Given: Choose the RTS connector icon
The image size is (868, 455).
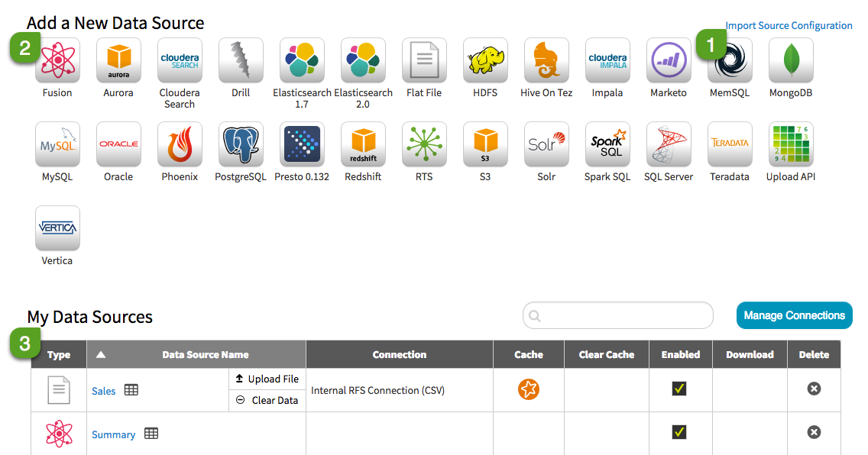Looking at the screenshot, I should (424, 144).
